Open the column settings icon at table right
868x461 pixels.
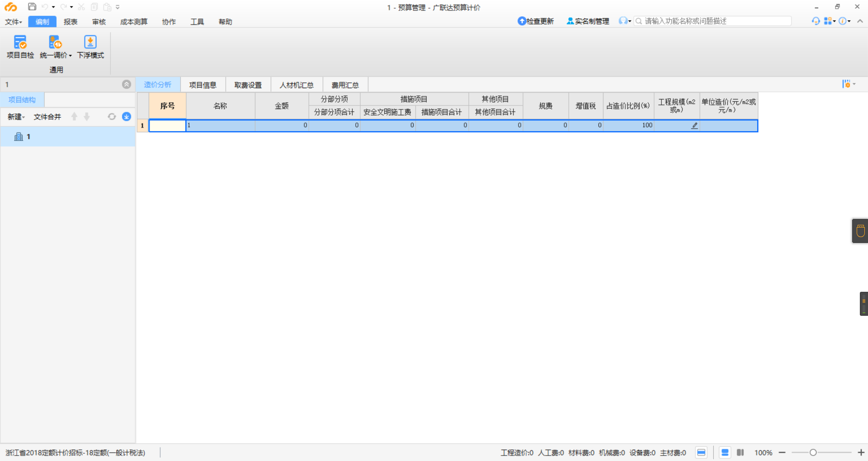(x=849, y=84)
